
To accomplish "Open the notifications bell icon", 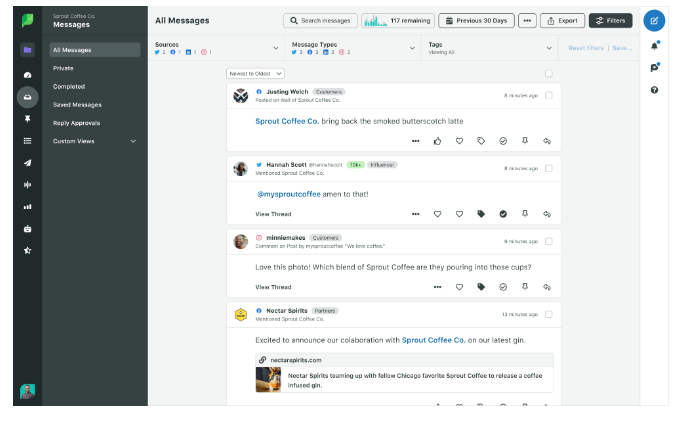I will [654, 46].
